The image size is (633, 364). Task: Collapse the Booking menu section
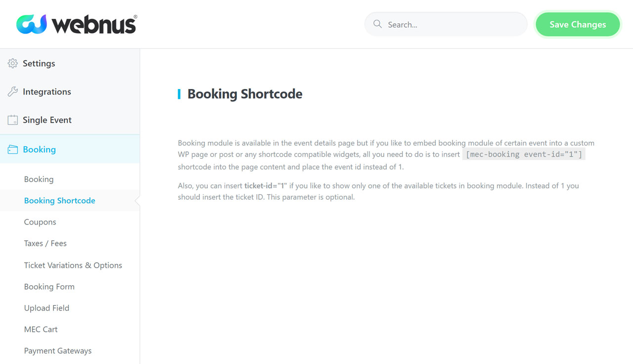[70, 149]
